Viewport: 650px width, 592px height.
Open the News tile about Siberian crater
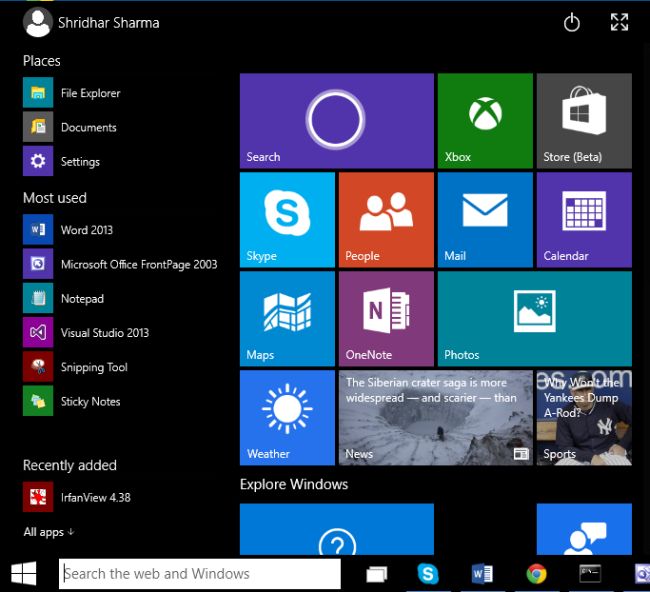point(436,417)
